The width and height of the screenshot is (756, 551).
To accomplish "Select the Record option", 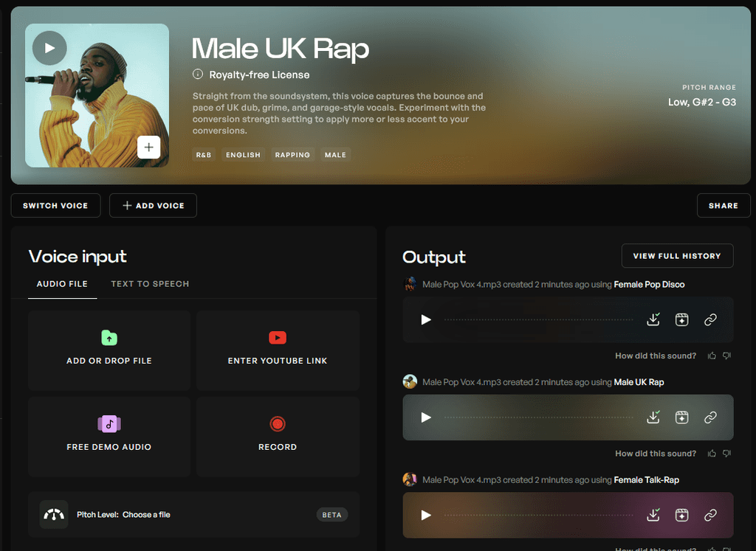I will pyautogui.click(x=278, y=435).
